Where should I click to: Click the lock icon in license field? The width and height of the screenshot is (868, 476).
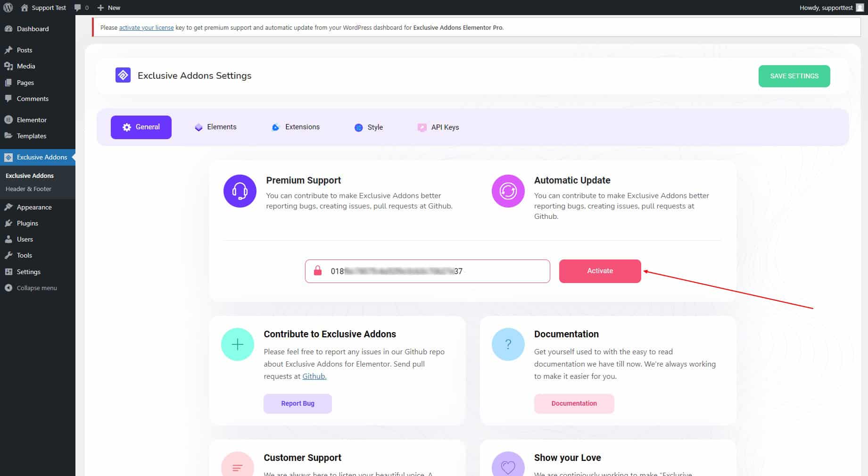(x=318, y=271)
